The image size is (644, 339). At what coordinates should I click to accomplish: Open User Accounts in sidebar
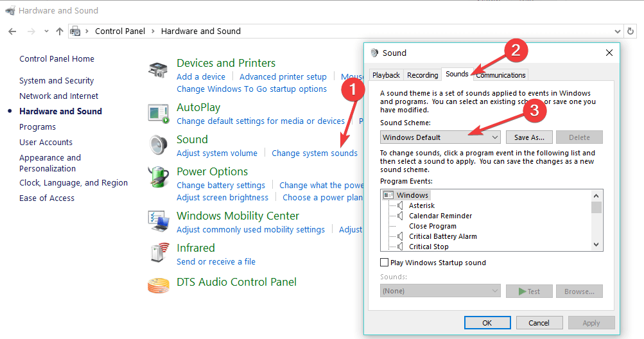coord(46,142)
